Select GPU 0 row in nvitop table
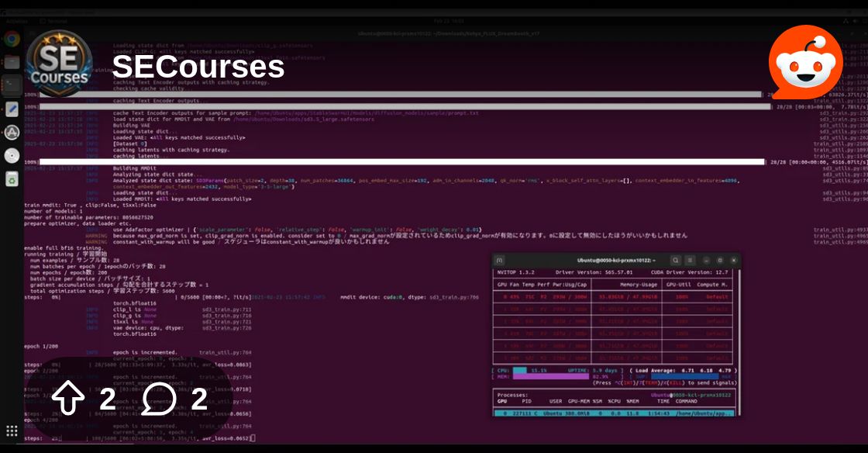The height and width of the screenshot is (453, 868). [616, 296]
